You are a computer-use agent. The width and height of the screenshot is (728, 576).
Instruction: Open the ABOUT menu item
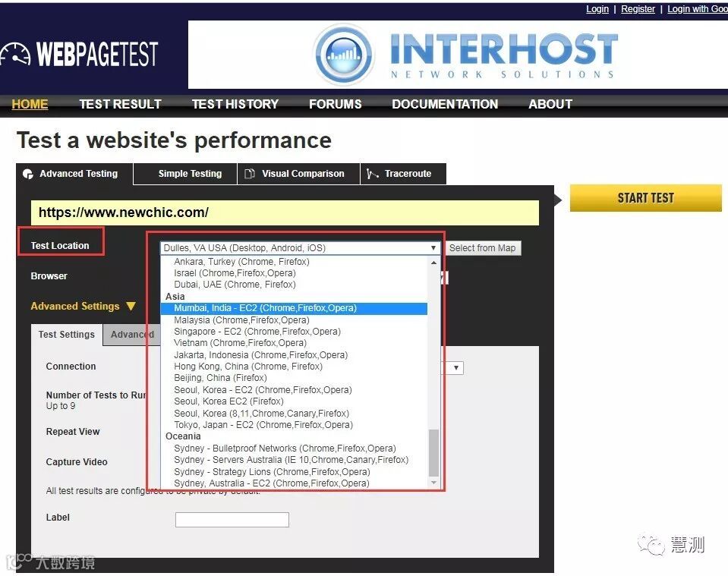(550, 104)
